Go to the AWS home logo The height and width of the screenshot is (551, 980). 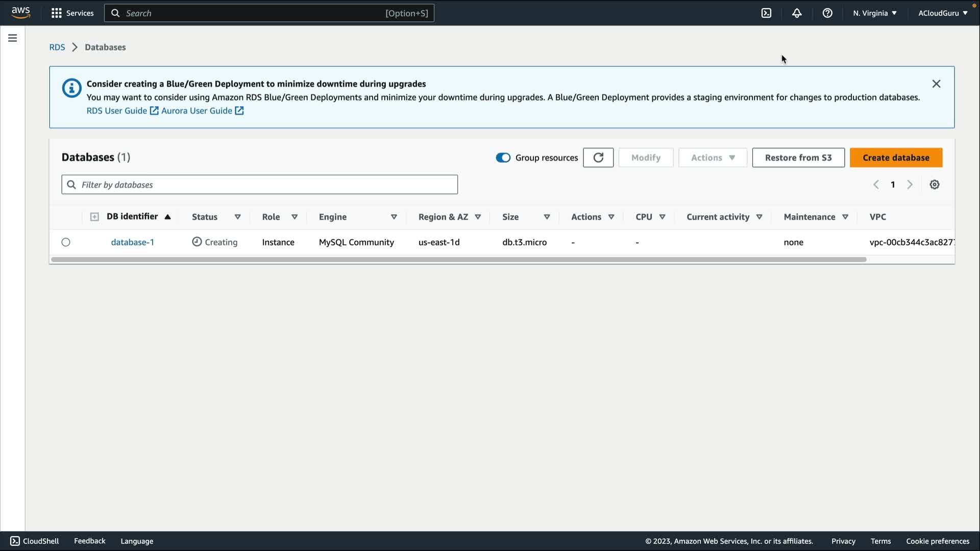pos(21,12)
